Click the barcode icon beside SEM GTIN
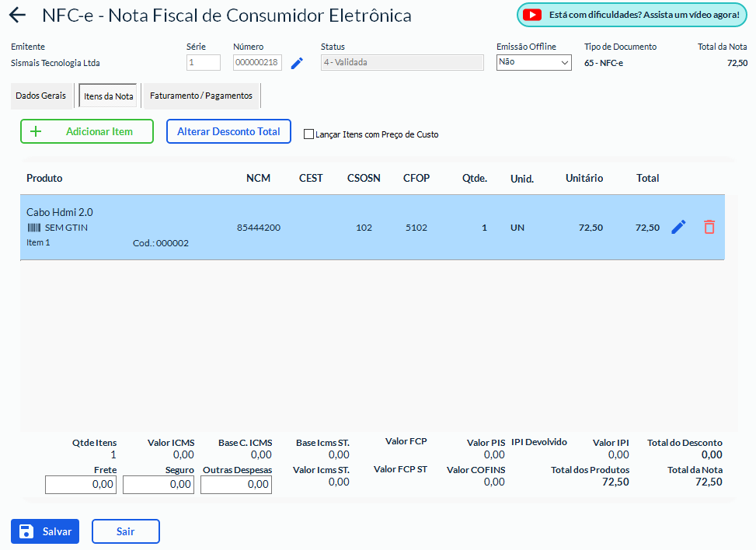The image size is (756, 550). (x=34, y=228)
